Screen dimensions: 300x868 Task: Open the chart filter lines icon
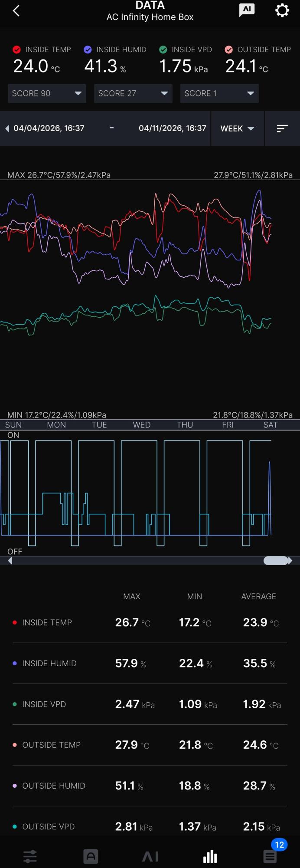point(282,128)
